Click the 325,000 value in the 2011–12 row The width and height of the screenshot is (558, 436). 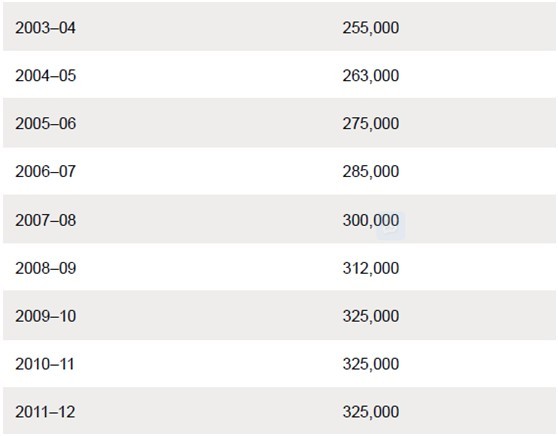click(x=370, y=412)
